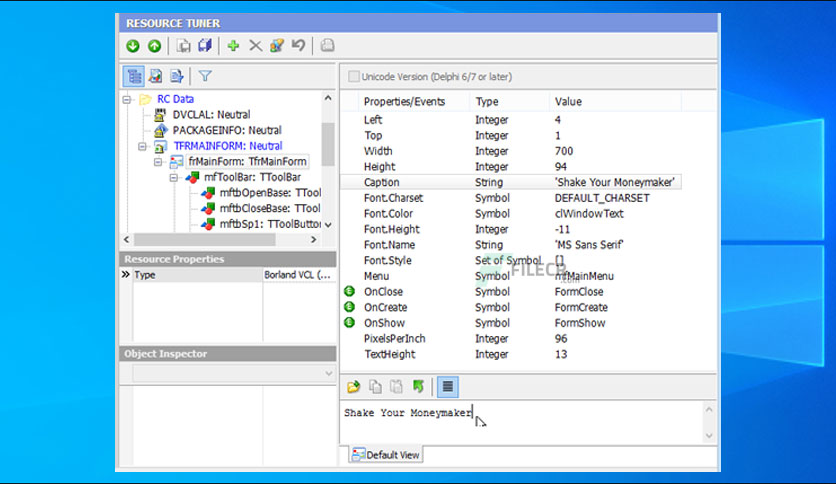Select the Caption property row
This screenshot has width=836, height=484.
click(511, 182)
